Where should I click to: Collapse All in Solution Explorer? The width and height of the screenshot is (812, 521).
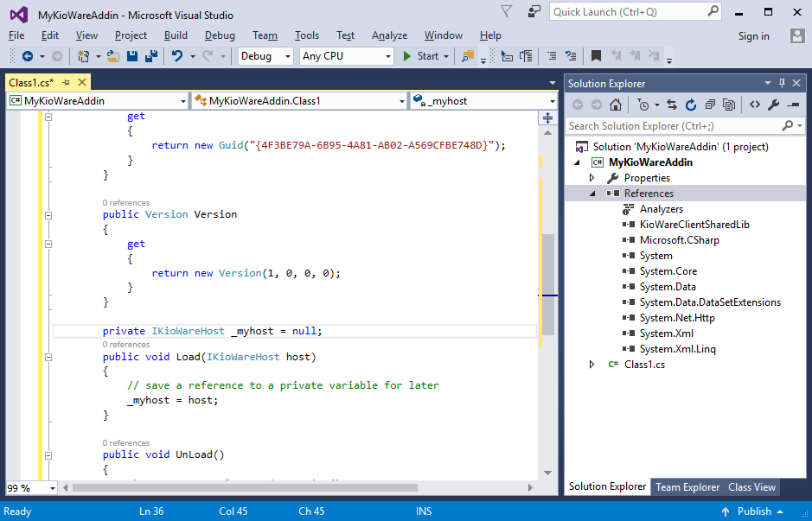coord(710,105)
